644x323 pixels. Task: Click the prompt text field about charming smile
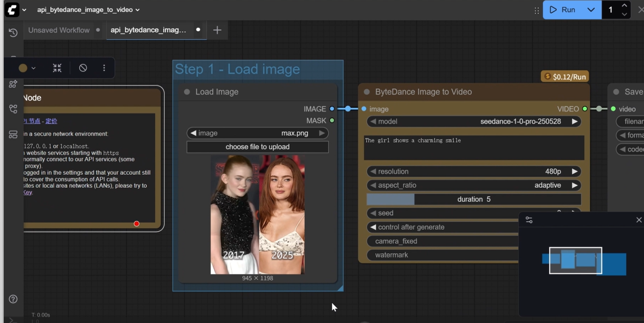[x=473, y=147]
